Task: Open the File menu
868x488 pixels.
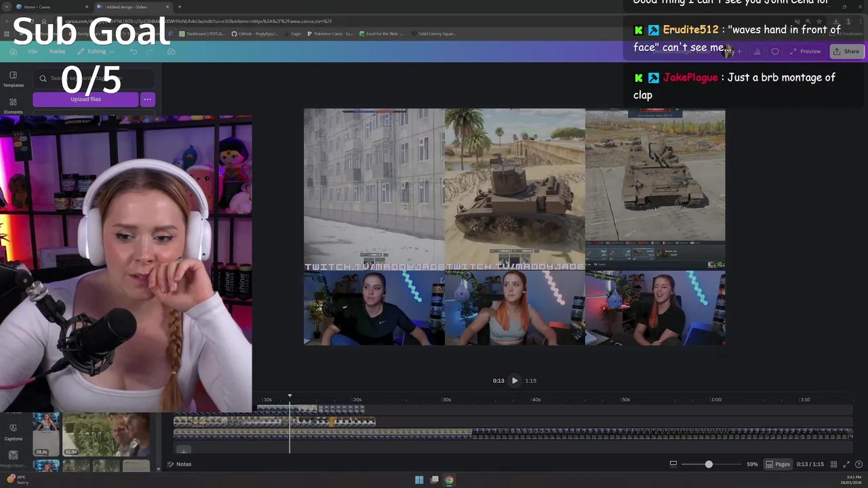Action: pyautogui.click(x=33, y=52)
